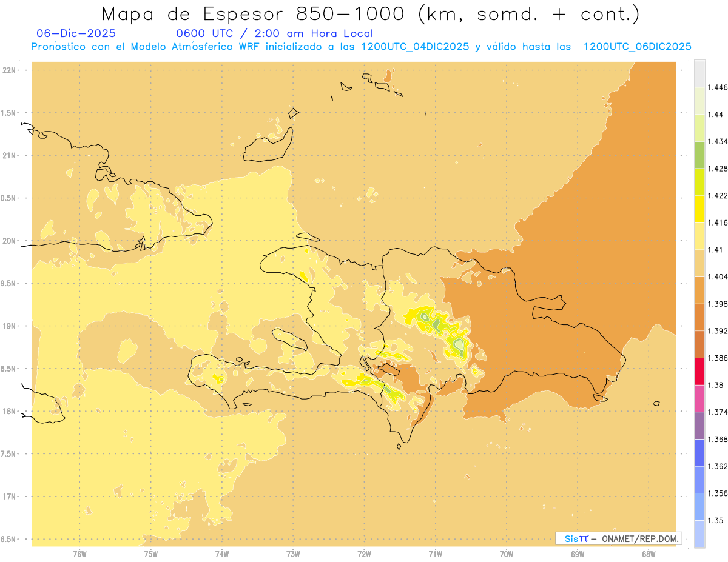Choose the purple legend swatch above 1.368
Image resolution: width=728 pixels, height=562 pixels.
699,426
